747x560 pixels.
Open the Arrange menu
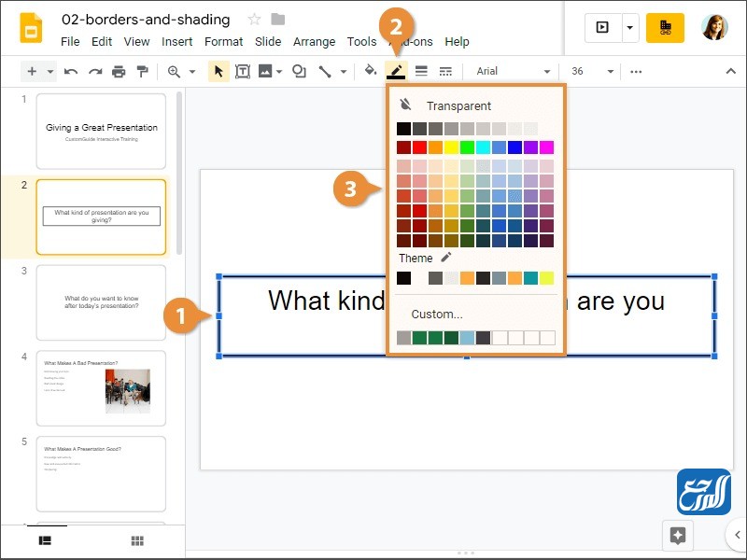pyautogui.click(x=314, y=41)
